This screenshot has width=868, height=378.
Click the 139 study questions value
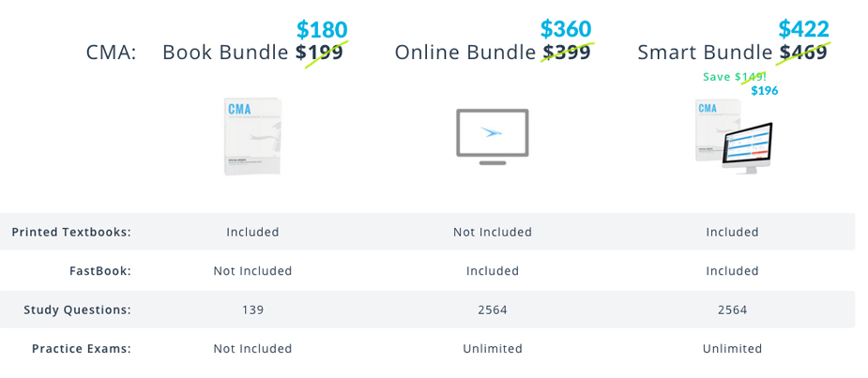252,310
